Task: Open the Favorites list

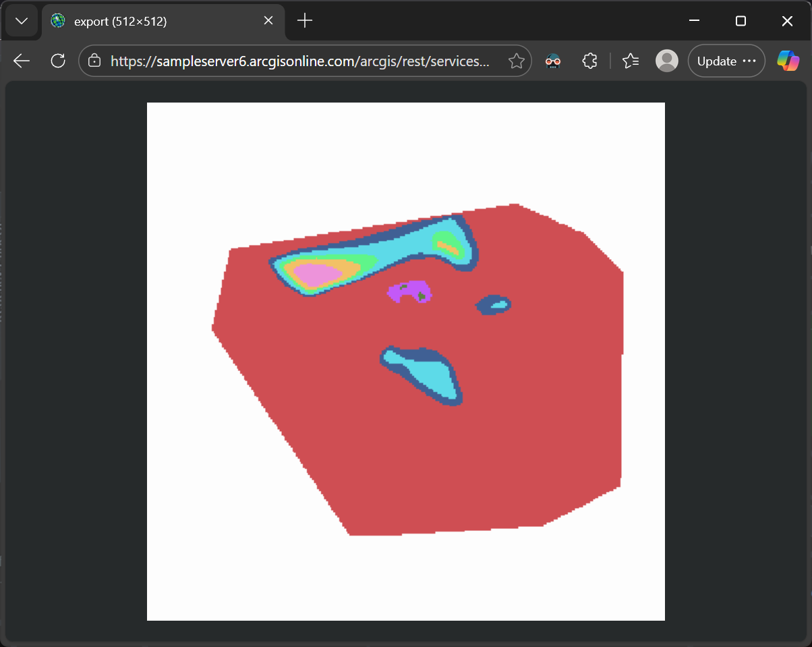Action: pyautogui.click(x=631, y=61)
